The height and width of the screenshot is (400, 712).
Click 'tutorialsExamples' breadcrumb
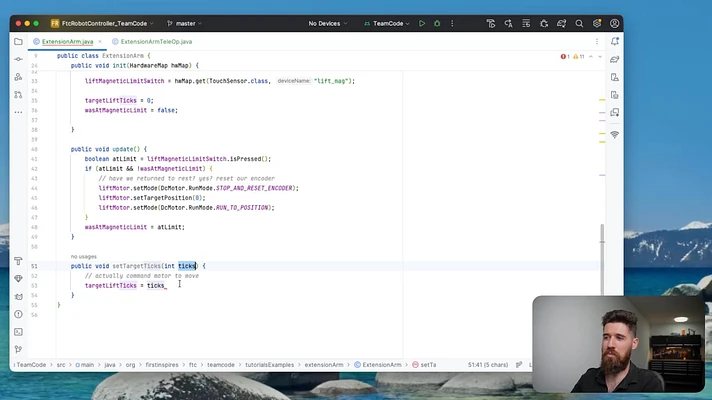(x=269, y=365)
